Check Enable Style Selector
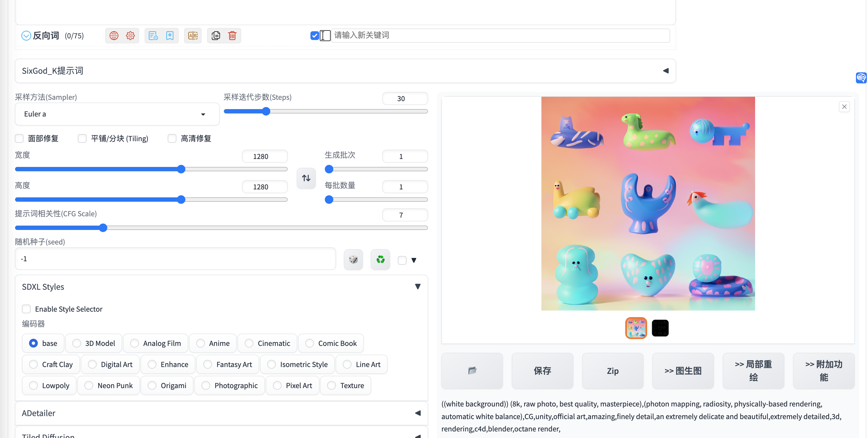This screenshot has height=438, width=868. 26,309
